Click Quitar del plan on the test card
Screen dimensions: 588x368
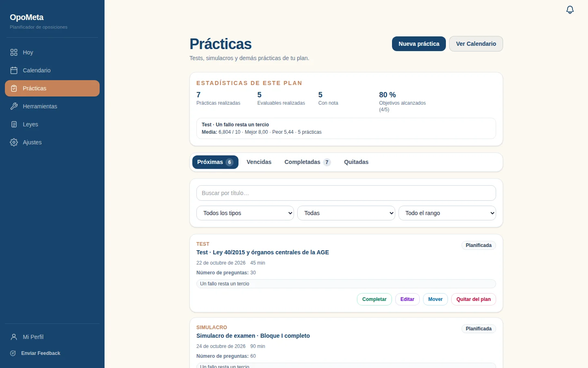coord(474,299)
